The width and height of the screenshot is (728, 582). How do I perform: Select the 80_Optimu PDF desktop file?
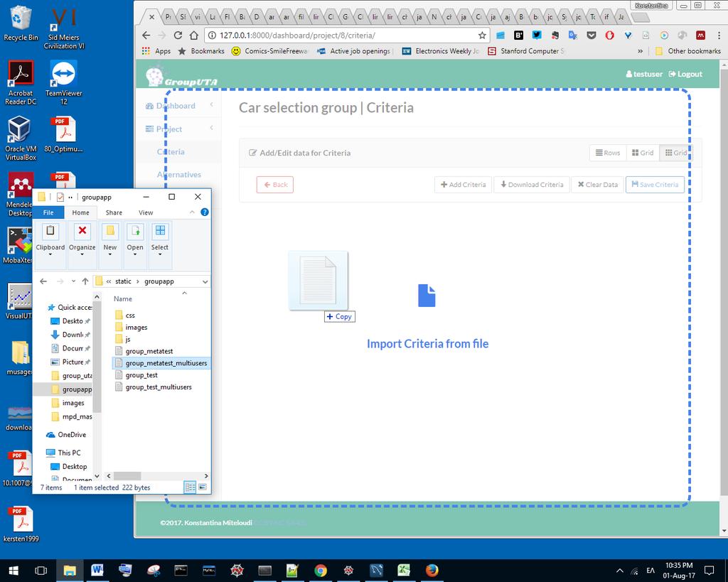pos(63,134)
